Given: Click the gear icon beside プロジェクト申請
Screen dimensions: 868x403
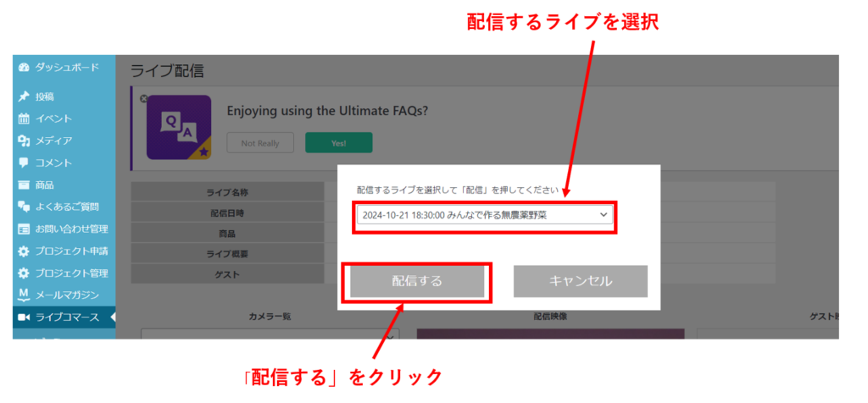Looking at the screenshot, I should (24, 251).
